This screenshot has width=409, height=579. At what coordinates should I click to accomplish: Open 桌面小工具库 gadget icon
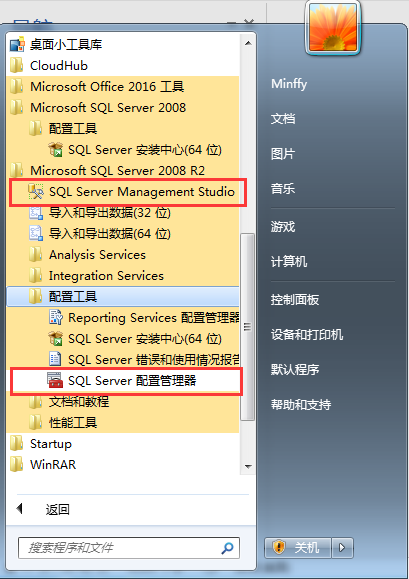click(x=17, y=44)
